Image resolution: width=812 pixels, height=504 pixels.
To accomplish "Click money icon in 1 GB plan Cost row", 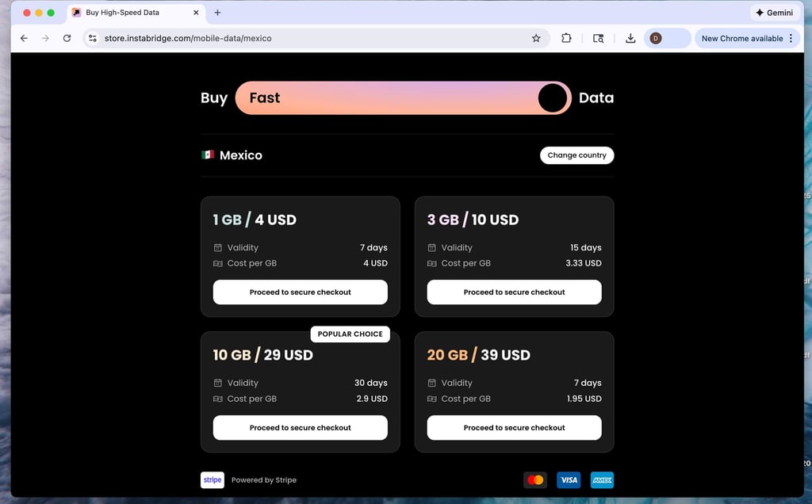I will (x=218, y=263).
